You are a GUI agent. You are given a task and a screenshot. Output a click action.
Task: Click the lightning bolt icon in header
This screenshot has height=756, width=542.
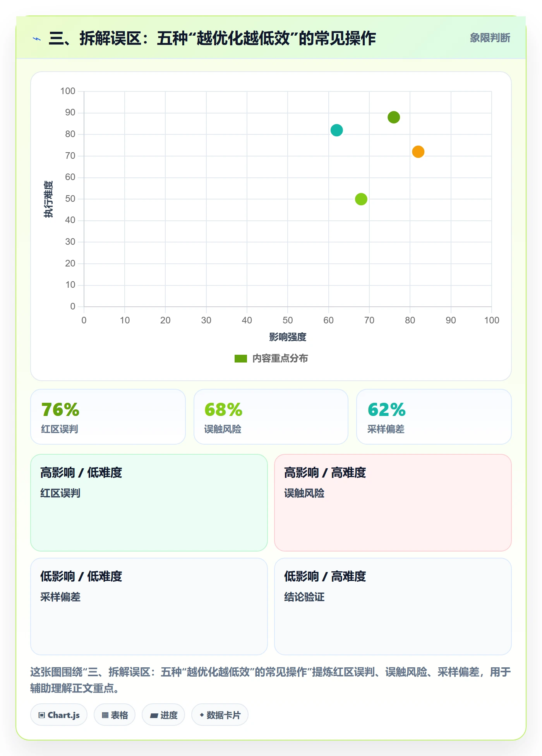tap(37, 39)
